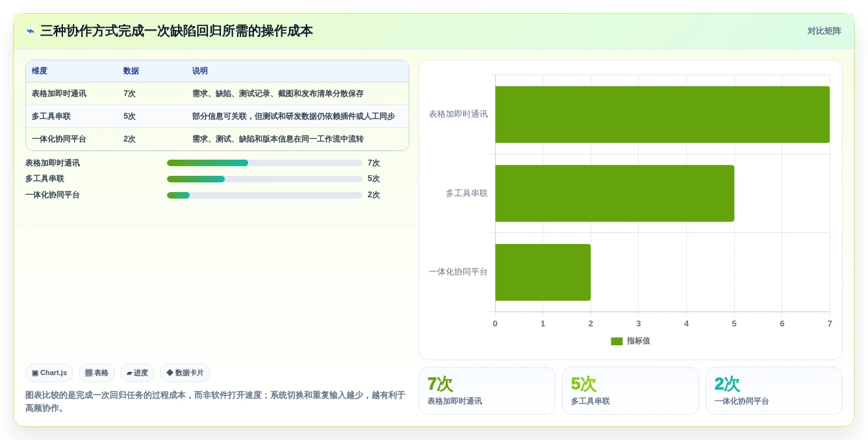The image size is (868, 440).
Task: Click the 5次 cell in the table
Action: pos(129,116)
